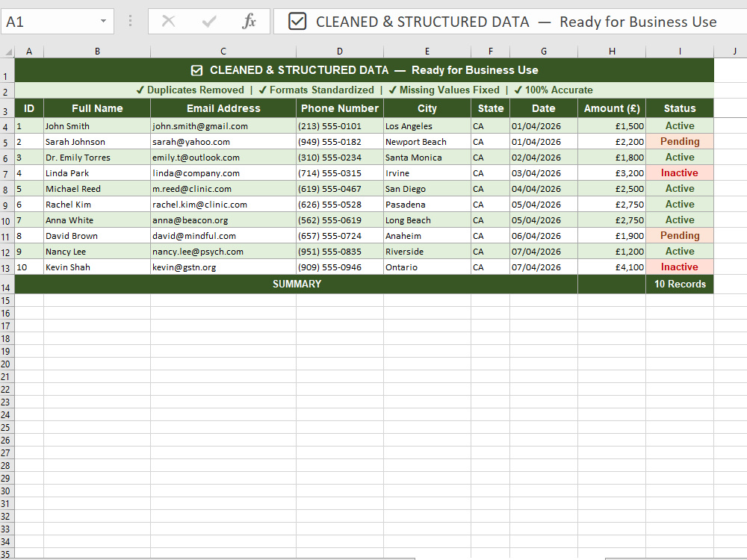Click the checkbox icon in the title banner
This screenshot has width=747, height=560.
pyautogui.click(x=196, y=69)
